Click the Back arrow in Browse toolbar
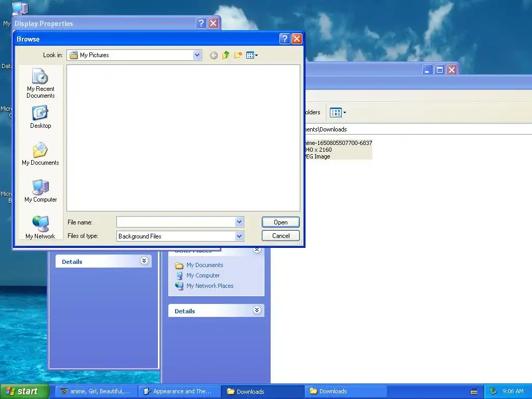 (x=214, y=55)
